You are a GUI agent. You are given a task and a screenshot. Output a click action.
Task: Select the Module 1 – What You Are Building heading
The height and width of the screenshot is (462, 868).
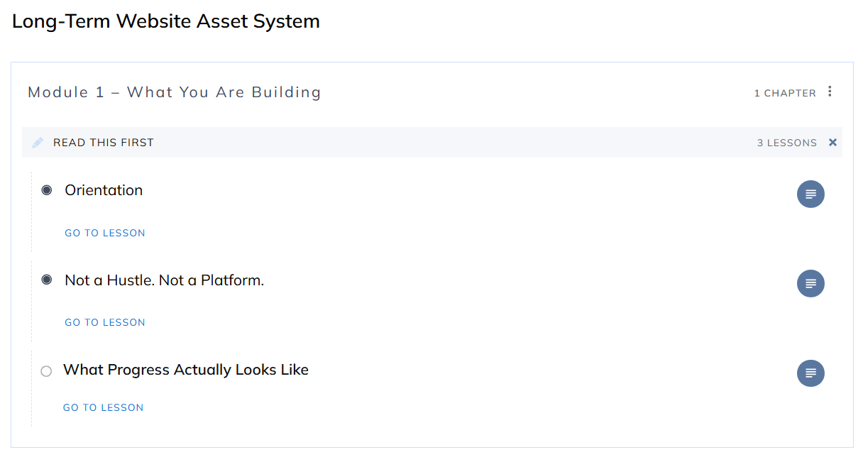(174, 92)
